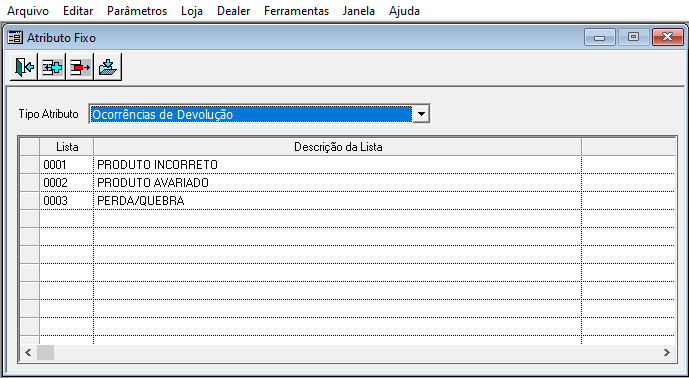689x378 pixels.
Task: Click the row selector for row 0001
Action: (30, 165)
